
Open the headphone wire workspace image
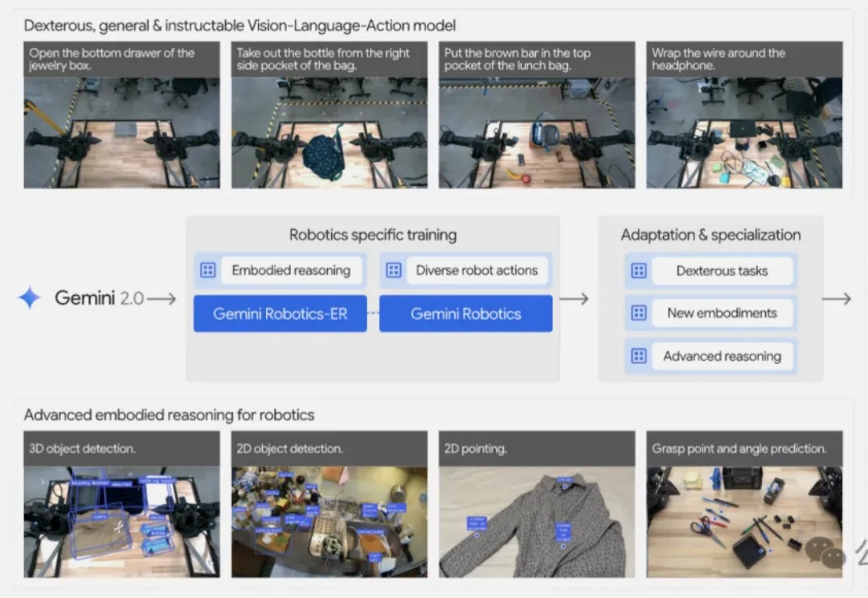click(x=744, y=133)
